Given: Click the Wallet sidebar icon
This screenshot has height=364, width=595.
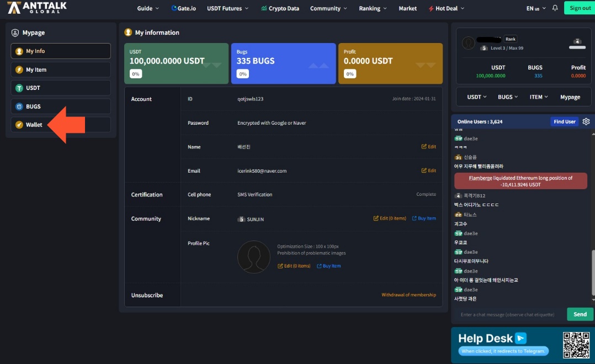Looking at the screenshot, I should (x=19, y=125).
